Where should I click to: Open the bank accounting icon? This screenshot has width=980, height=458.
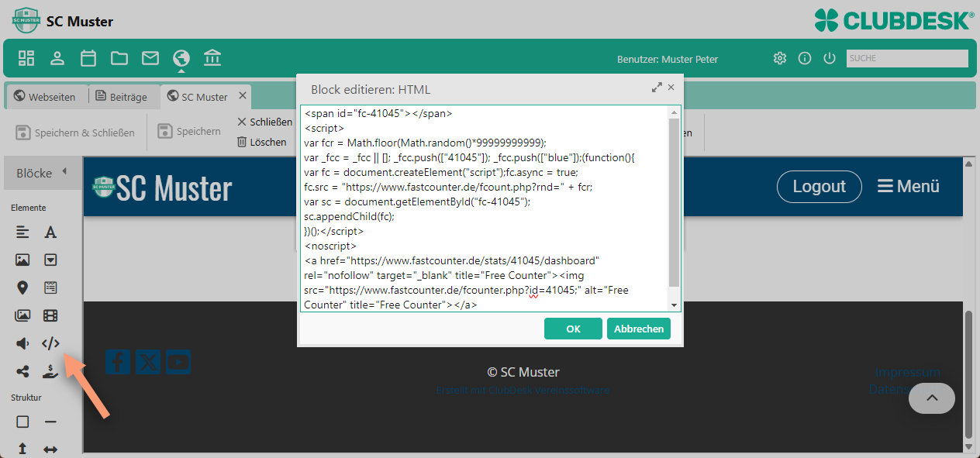click(x=212, y=58)
